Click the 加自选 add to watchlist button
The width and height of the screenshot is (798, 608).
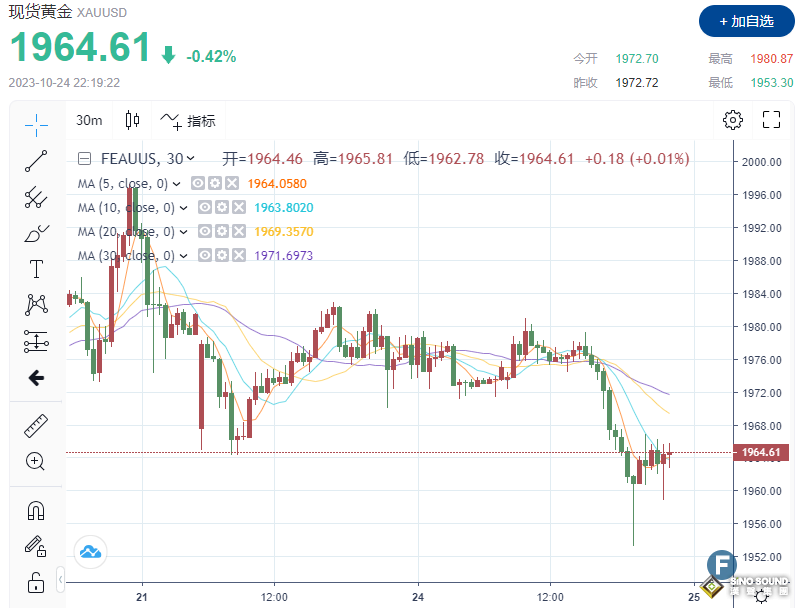click(x=744, y=21)
